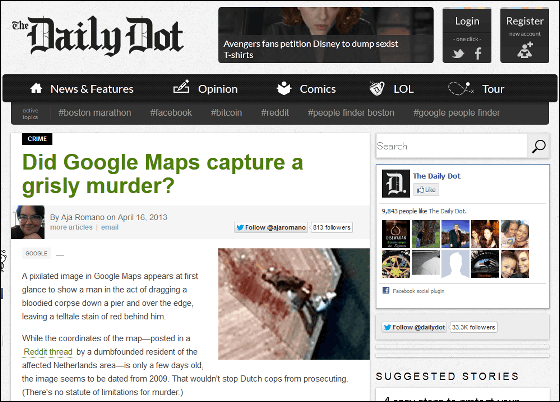Click the byline text By Aja Romano
Viewport: 560px width, 402px height.
(77, 217)
